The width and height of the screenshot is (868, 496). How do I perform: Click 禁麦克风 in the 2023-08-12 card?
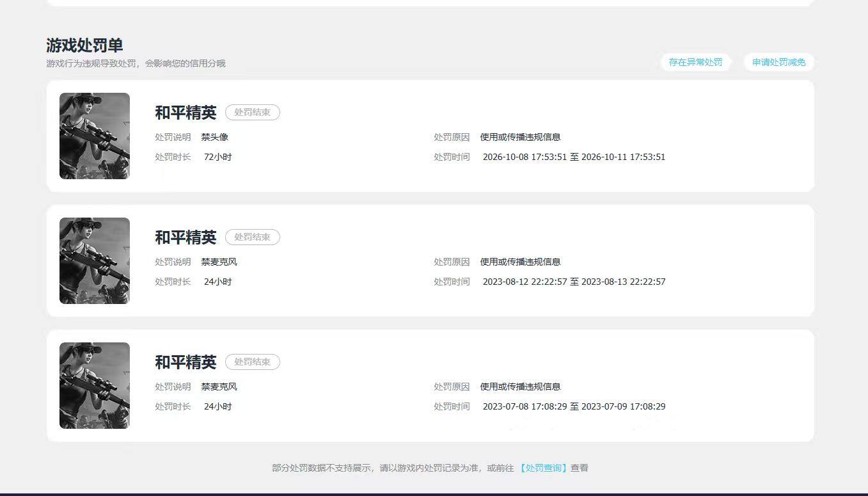(x=219, y=262)
